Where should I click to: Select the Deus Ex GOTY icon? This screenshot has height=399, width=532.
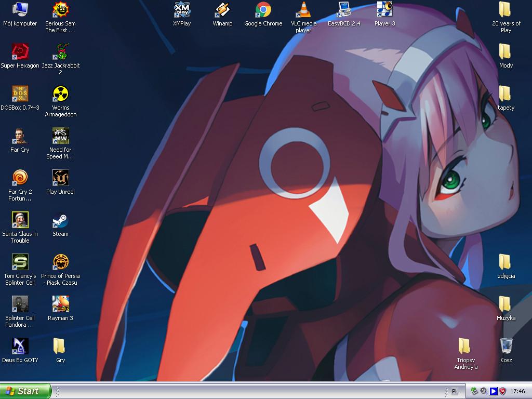(20, 346)
